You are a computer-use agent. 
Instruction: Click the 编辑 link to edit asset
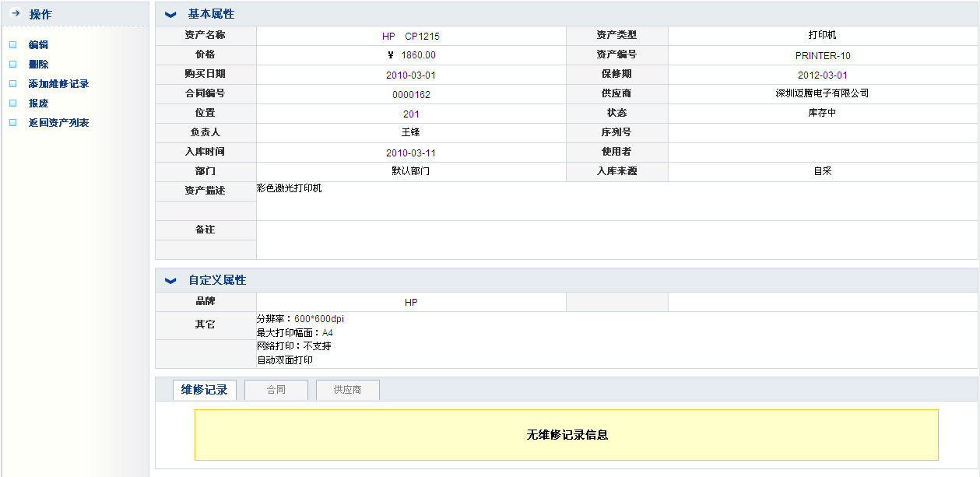(x=38, y=45)
